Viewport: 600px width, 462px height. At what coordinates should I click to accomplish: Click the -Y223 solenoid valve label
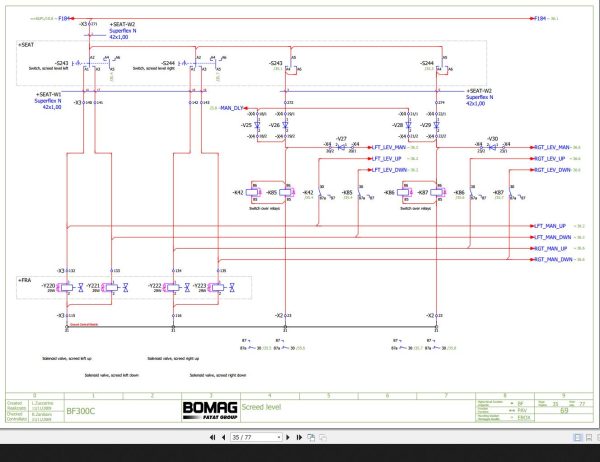200,286
